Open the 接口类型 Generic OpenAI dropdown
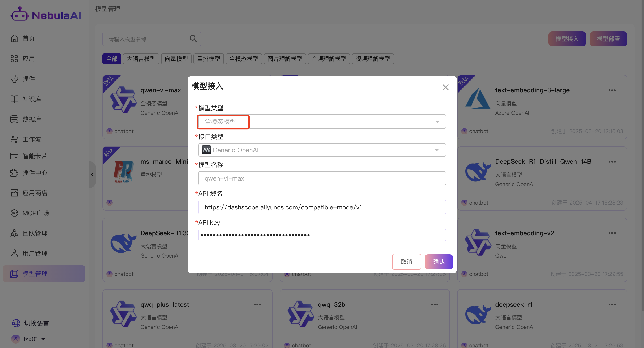The height and width of the screenshot is (348, 644). [x=322, y=150]
